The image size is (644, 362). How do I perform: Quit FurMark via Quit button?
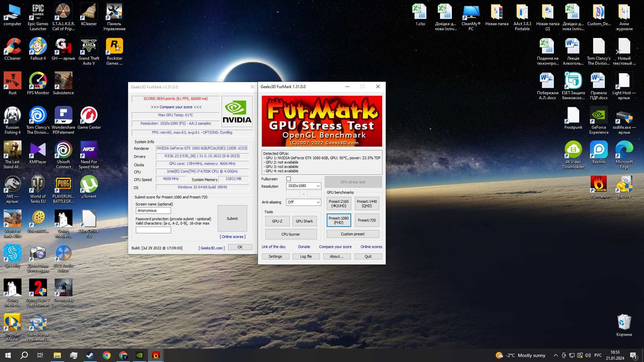(368, 256)
